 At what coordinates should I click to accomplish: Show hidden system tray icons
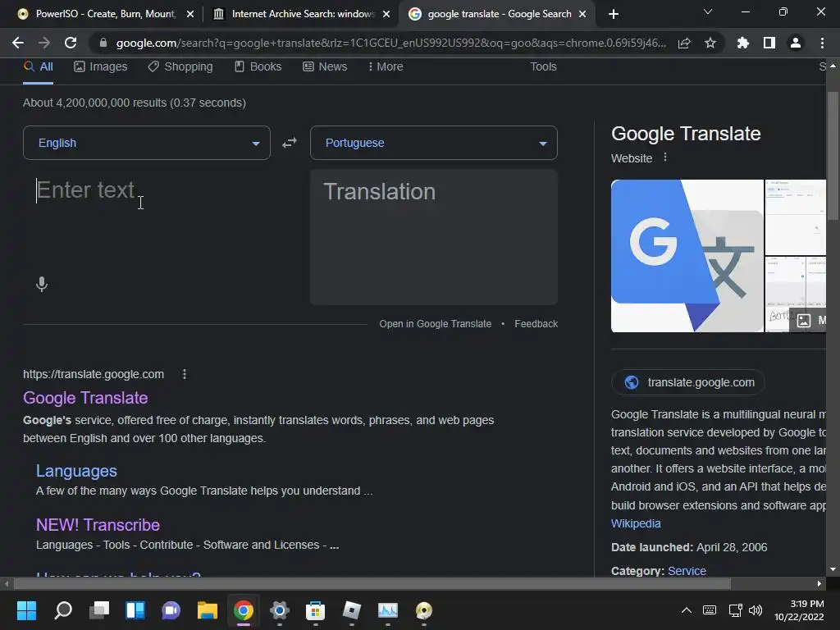[687, 610]
